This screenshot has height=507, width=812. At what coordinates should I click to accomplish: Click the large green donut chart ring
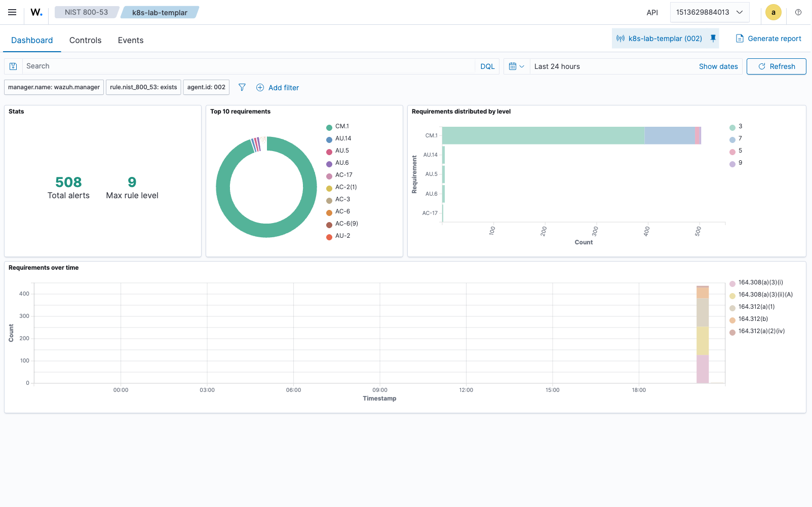(x=266, y=231)
